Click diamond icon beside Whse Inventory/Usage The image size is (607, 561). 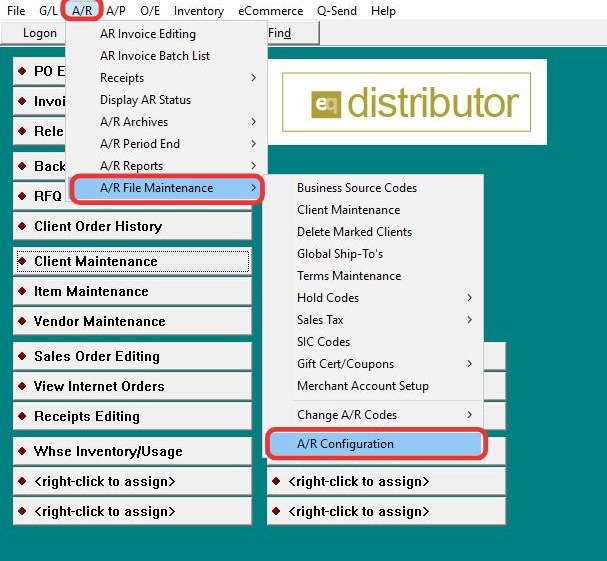pos(22,451)
